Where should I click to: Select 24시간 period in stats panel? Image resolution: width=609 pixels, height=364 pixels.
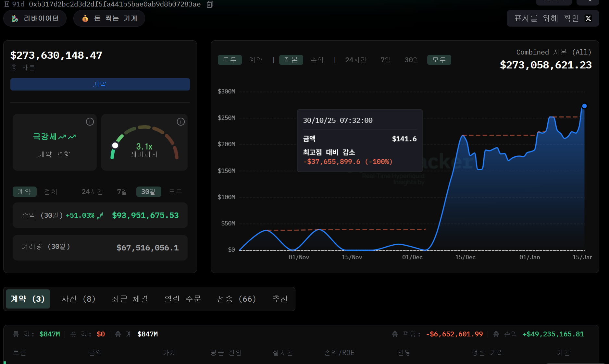93,192
